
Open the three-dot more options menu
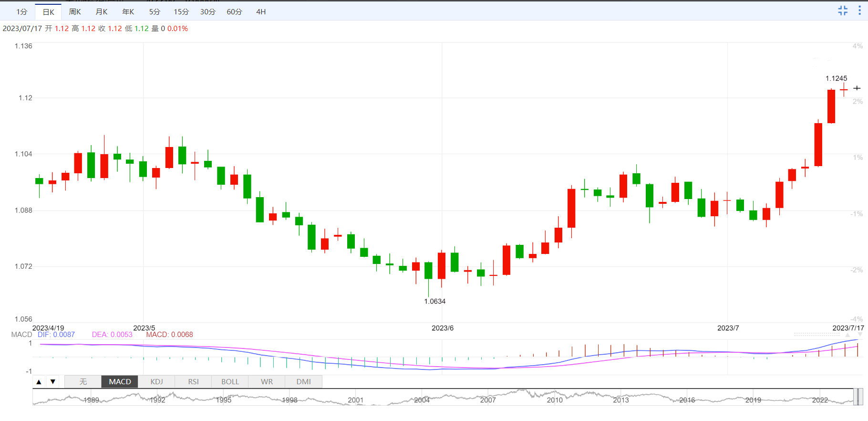pyautogui.click(x=859, y=11)
